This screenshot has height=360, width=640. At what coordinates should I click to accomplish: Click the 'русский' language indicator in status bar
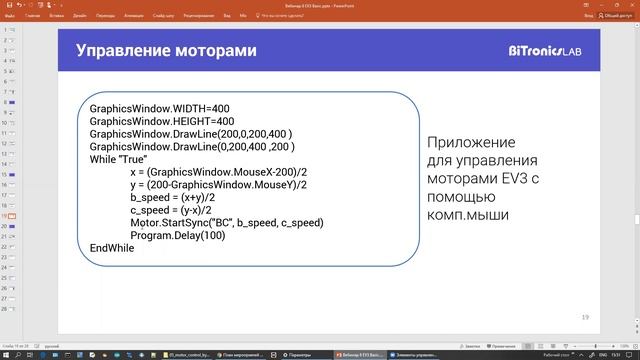[51, 346]
